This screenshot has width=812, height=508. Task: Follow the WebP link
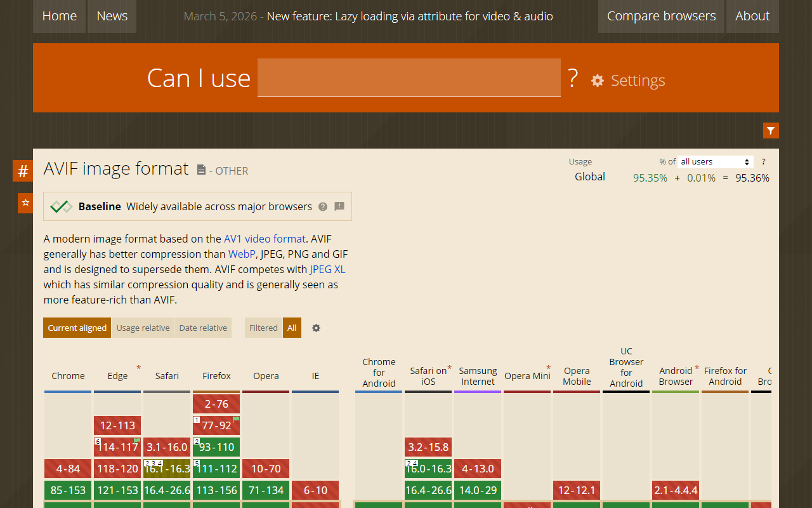242,254
